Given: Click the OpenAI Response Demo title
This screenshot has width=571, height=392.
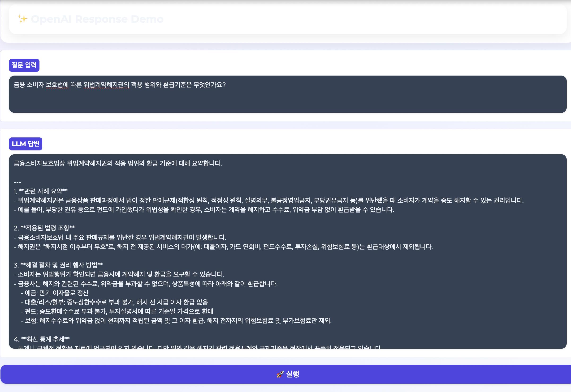Looking at the screenshot, I should tap(97, 19).
